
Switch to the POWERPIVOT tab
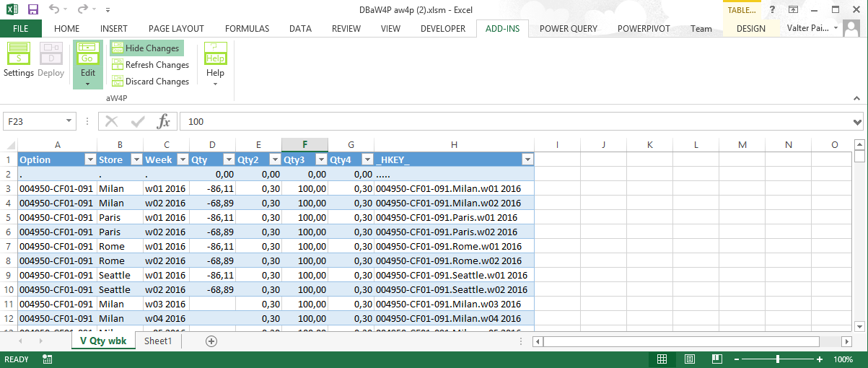click(x=644, y=29)
